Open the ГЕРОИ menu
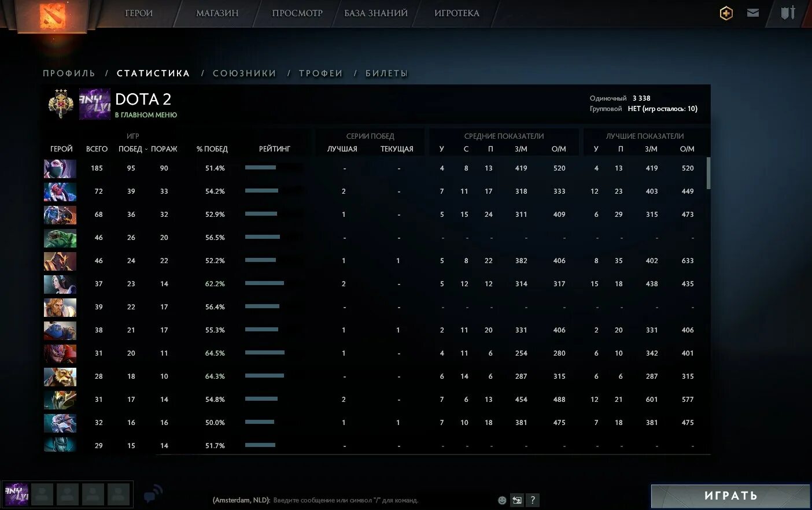Viewport: 812px width, 510px height. pos(139,13)
